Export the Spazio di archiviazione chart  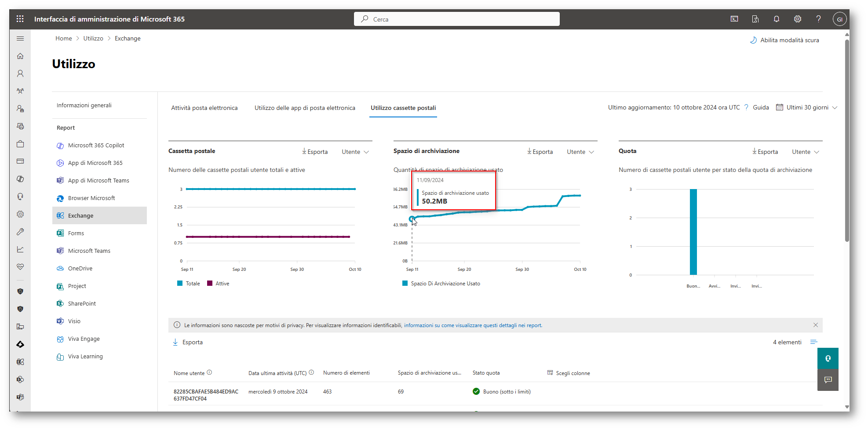coord(540,152)
